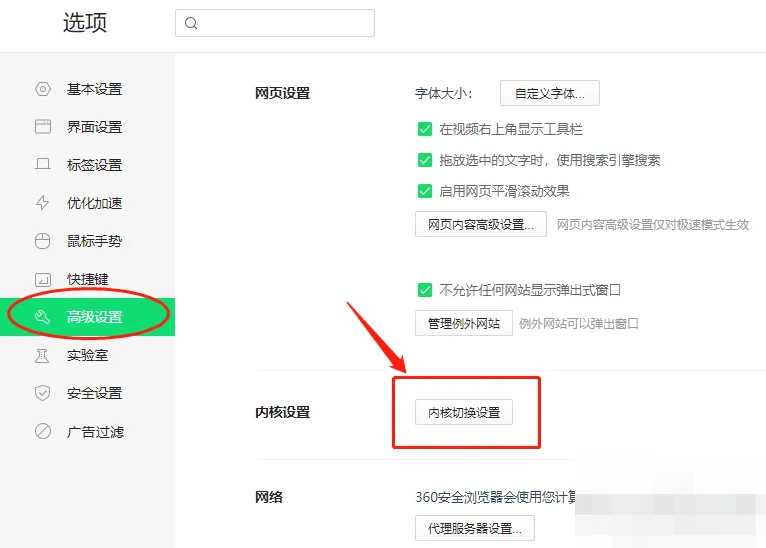Click the 内核设置 section heading
The height and width of the screenshot is (548, 766).
pyautogui.click(x=282, y=412)
